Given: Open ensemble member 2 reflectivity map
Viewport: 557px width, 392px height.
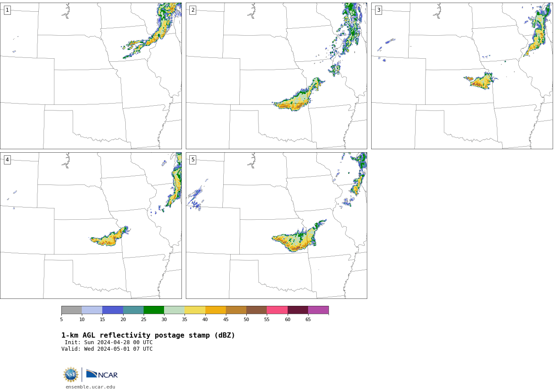Looking at the screenshot, I should point(276,76).
